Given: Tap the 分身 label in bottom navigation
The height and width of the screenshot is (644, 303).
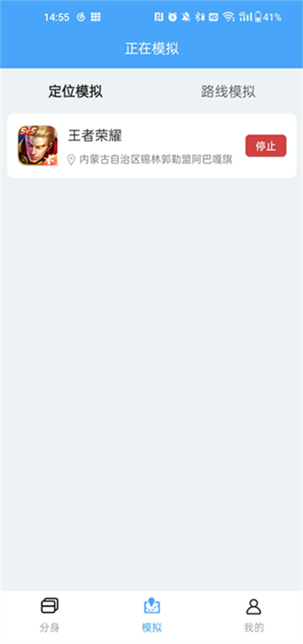Looking at the screenshot, I should pyautogui.click(x=50, y=627).
